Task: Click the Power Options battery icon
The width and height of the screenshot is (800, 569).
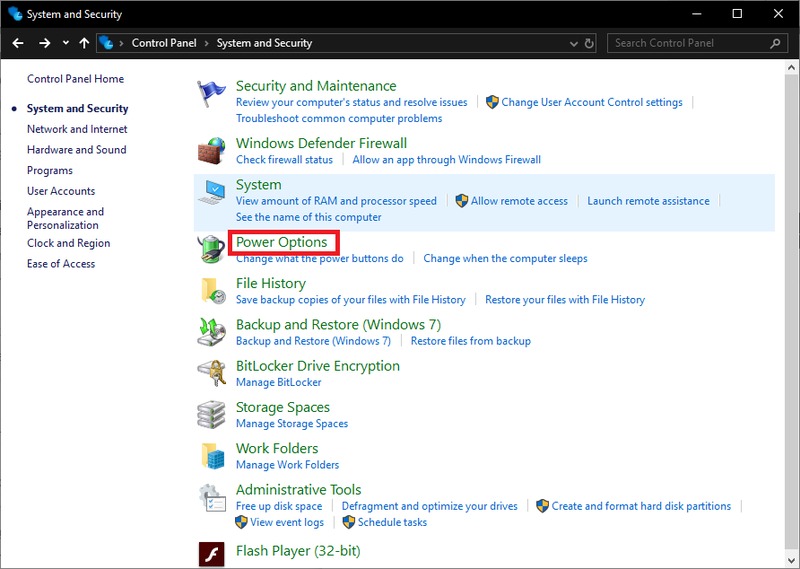Action: [x=212, y=249]
